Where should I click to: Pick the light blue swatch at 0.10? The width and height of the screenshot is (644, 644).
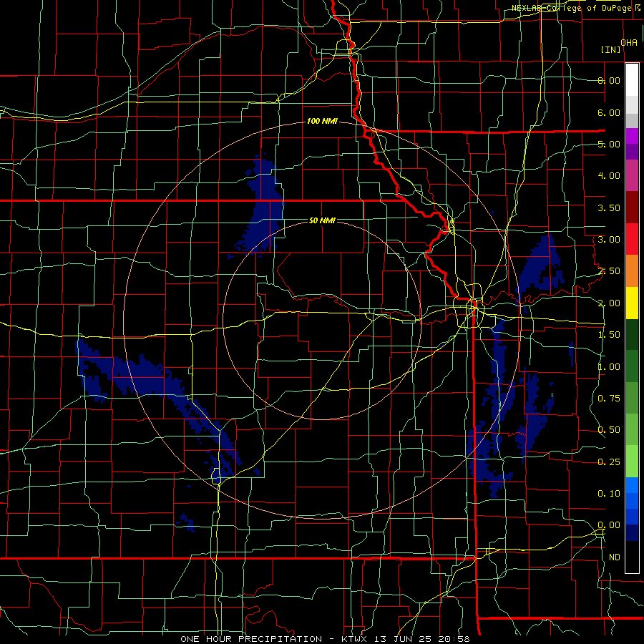point(632,485)
